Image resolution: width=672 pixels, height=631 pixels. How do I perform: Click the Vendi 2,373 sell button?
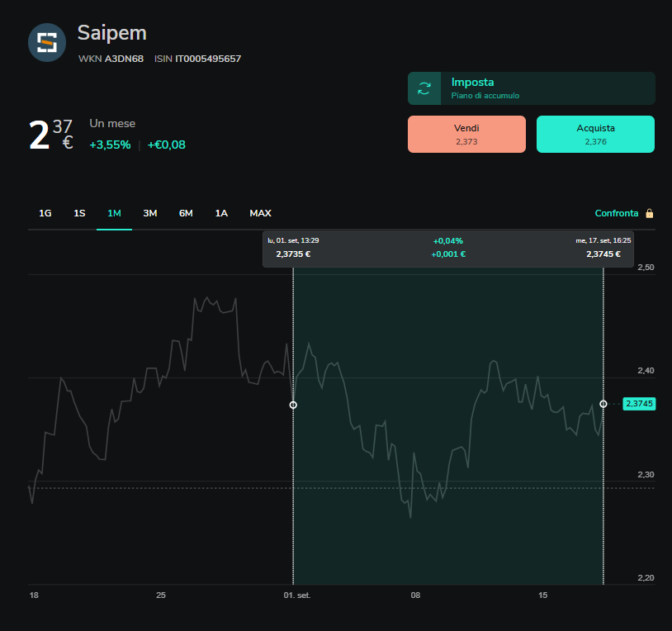(x=466, y=134)
